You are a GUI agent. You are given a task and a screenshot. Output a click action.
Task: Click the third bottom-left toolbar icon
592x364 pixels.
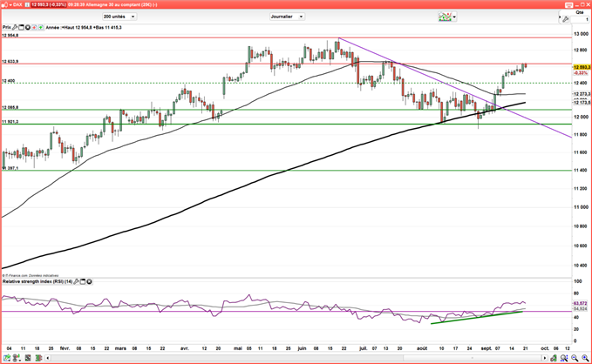coord(28,358)
